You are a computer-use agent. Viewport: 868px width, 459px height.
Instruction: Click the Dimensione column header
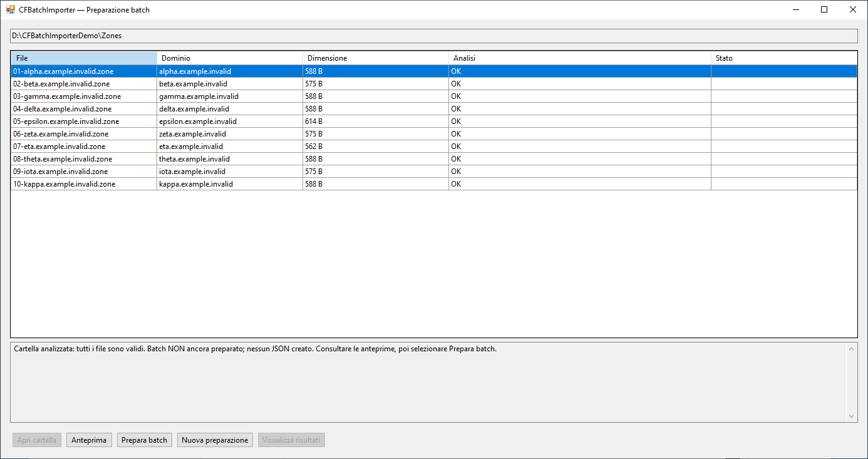coord(376,58)
